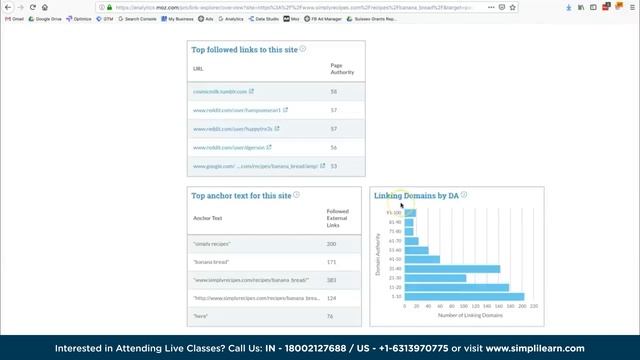The height and width of the screenshot is (360, 640).
Task: Open the Data Studio bookmark
Action: [x=264, y=19]
